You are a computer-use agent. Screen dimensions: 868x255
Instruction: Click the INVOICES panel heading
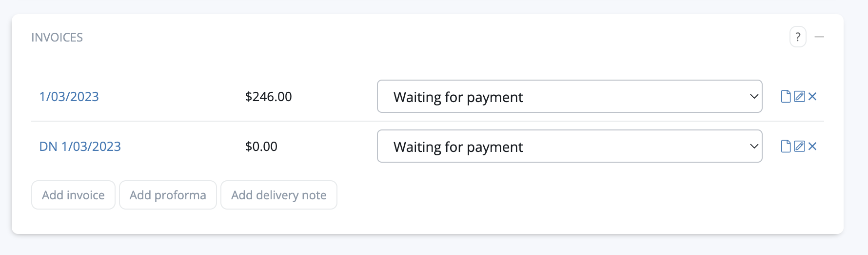click(57, 38)
